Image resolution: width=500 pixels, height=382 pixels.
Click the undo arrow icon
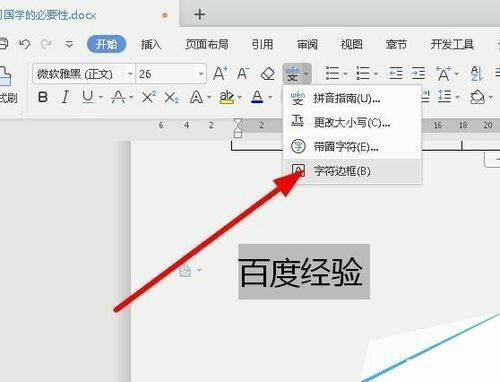[x=25, y=44]
